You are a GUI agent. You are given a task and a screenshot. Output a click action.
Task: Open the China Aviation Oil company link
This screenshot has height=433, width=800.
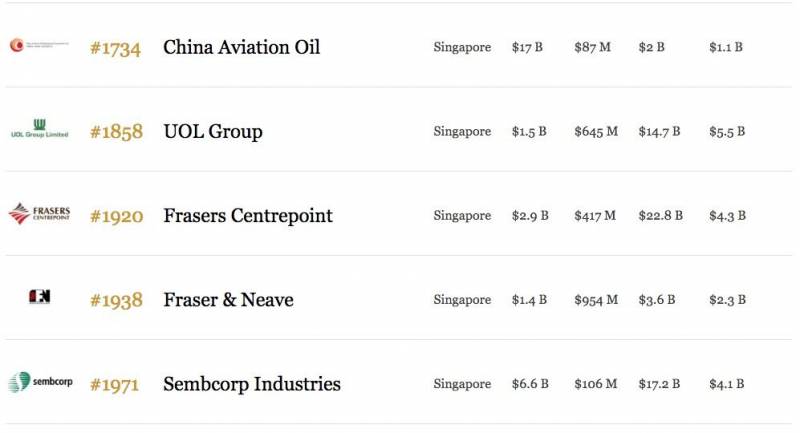241,47
